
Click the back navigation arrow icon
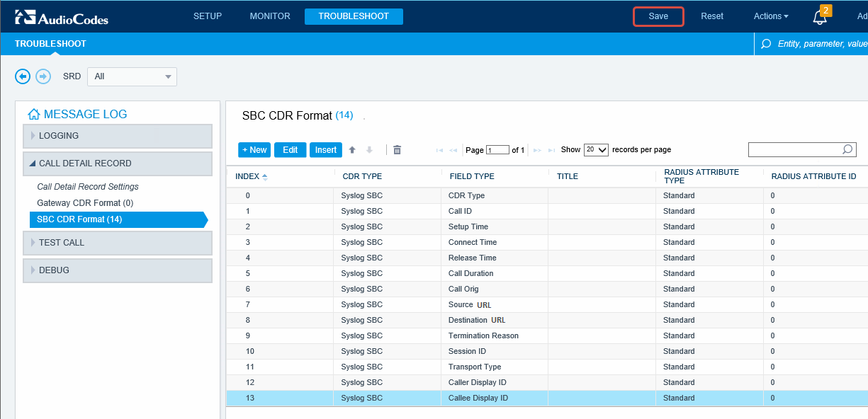pos(22,76)
